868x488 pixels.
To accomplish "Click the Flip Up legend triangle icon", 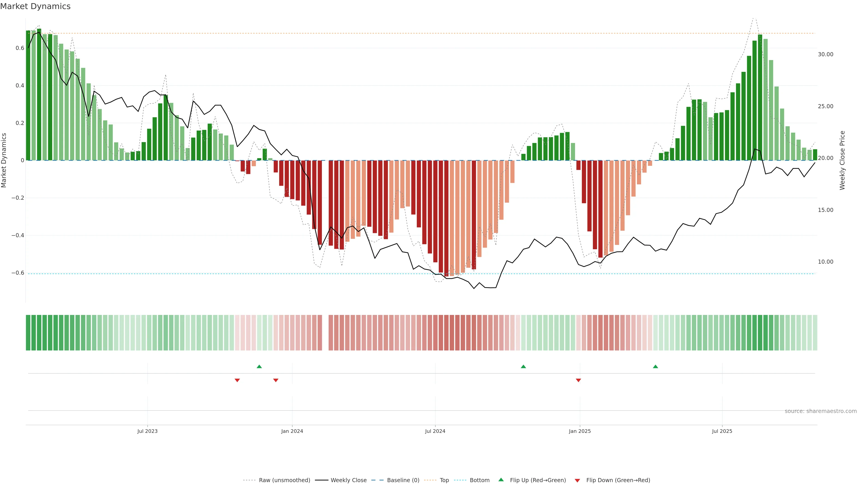I will pos(501,480).
